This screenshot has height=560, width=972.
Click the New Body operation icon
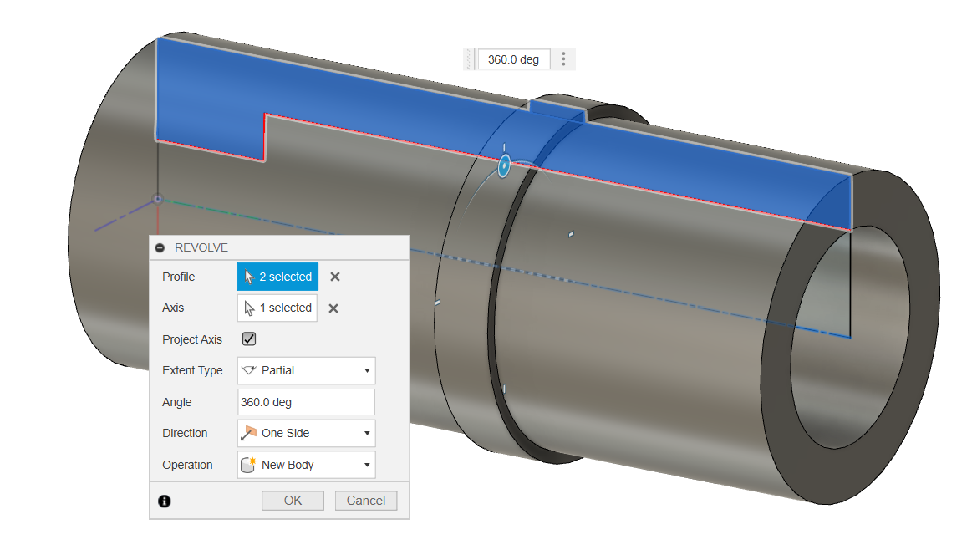click(x=251, y=465)
